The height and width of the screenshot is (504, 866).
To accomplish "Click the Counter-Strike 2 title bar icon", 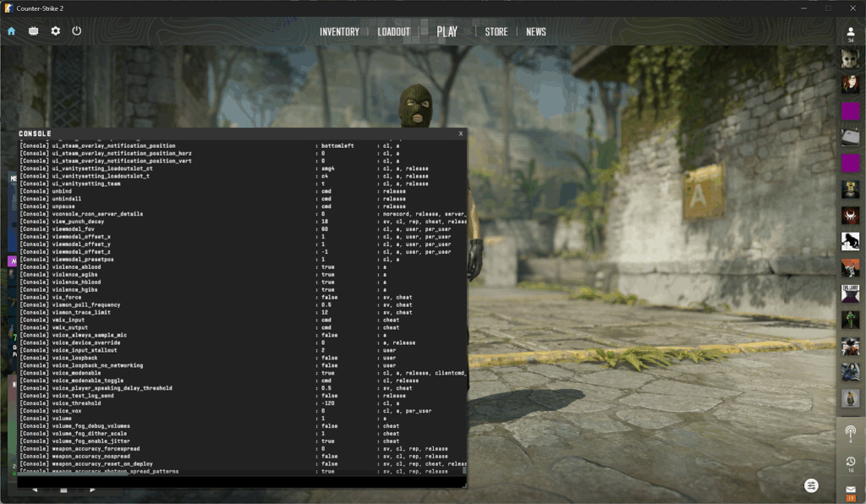I will point(8,8).
